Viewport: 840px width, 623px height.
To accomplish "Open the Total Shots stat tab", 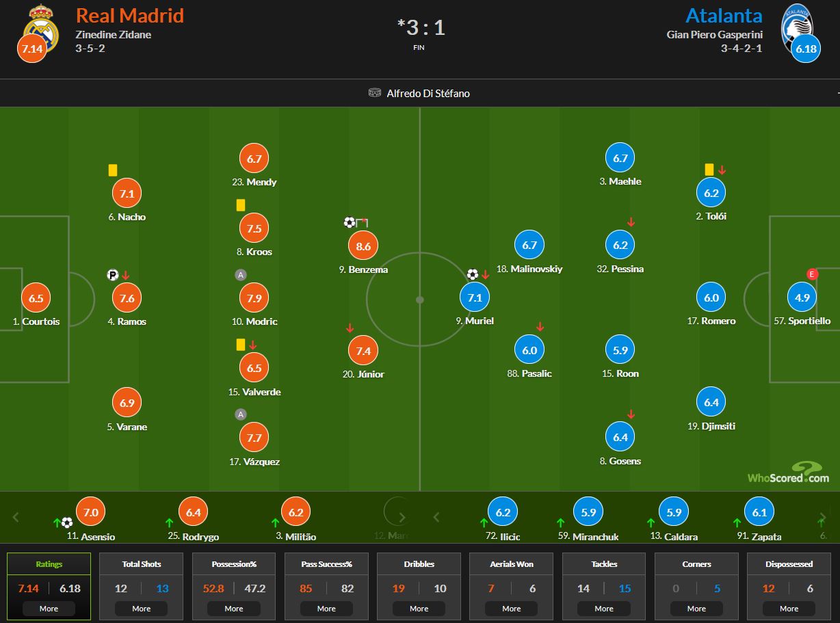I will point(142,587).
